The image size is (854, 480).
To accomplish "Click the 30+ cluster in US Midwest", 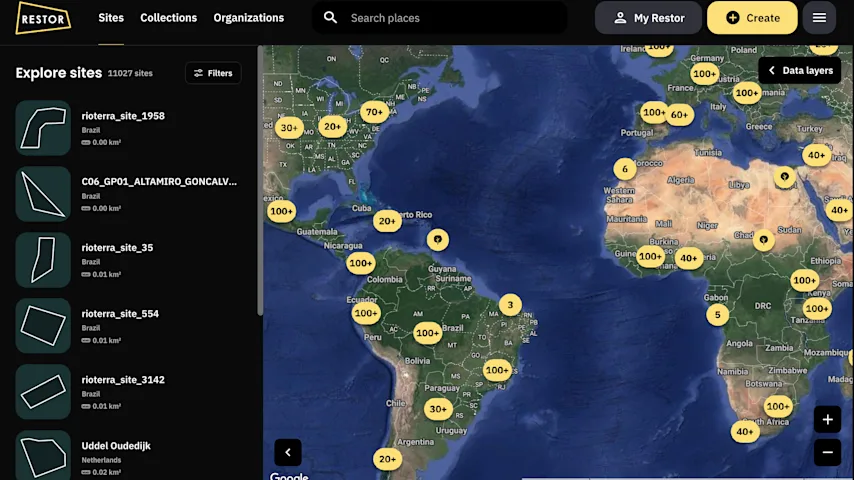I will click(289, 128).
